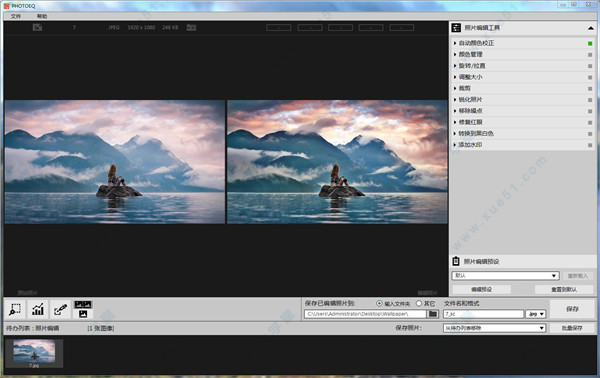Viewport: 600px width, 378px height.
Task: Click the PHOTOEQ app icon in the title bar
Action: pyautogui.click(x=7, y=6)
